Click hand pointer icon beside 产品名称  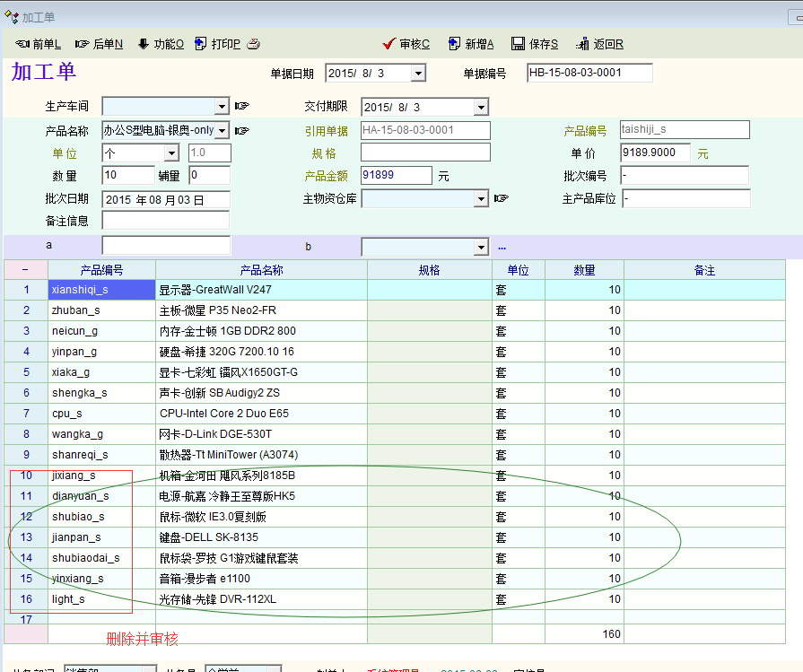point(241,130)
